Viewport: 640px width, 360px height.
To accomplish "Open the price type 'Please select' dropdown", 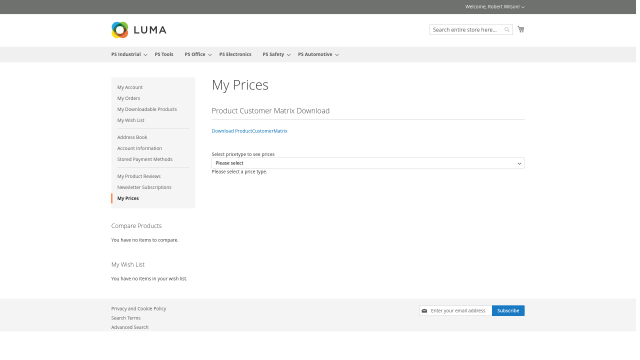I will pos(368,163).
